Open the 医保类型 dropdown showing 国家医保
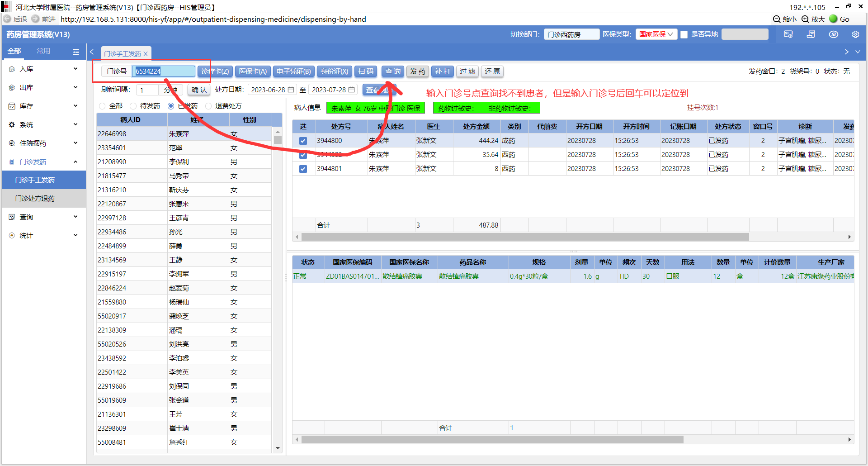868x466 pixels. click(656, 34)
